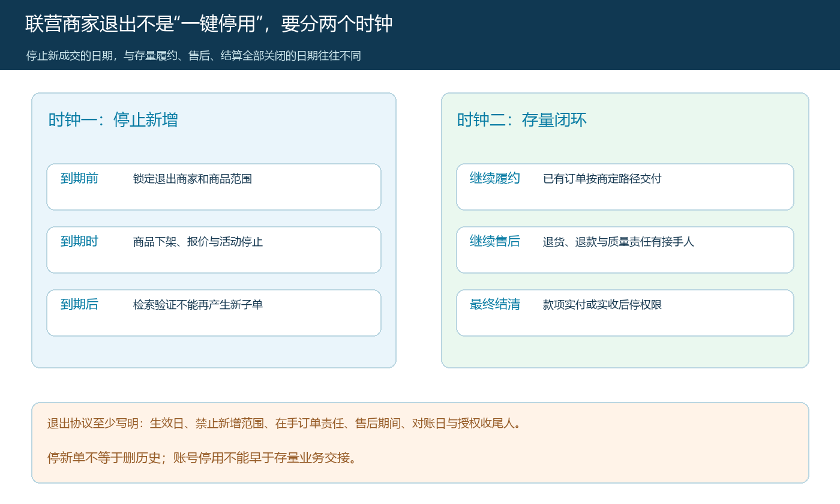Select the label 继续履约
Image resolution: width=840 pixels, height=504 pixels.
[x=495, y=178]
